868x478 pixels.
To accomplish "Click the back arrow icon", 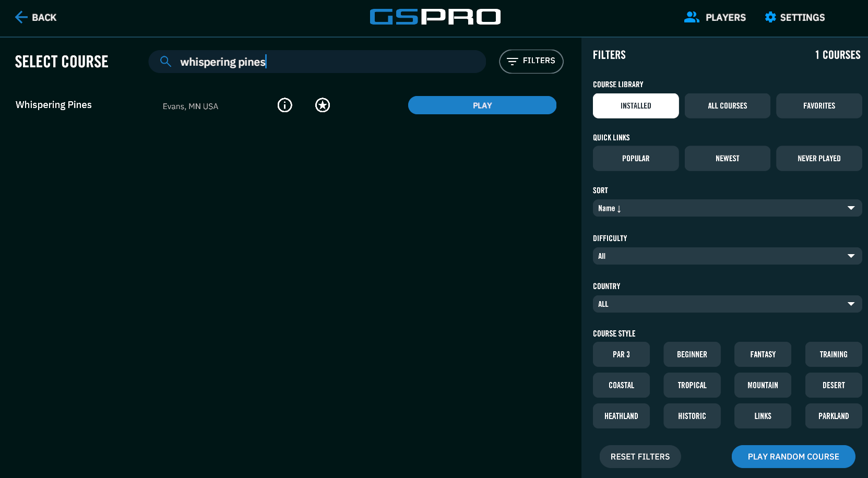I will (x=21, y=17).
